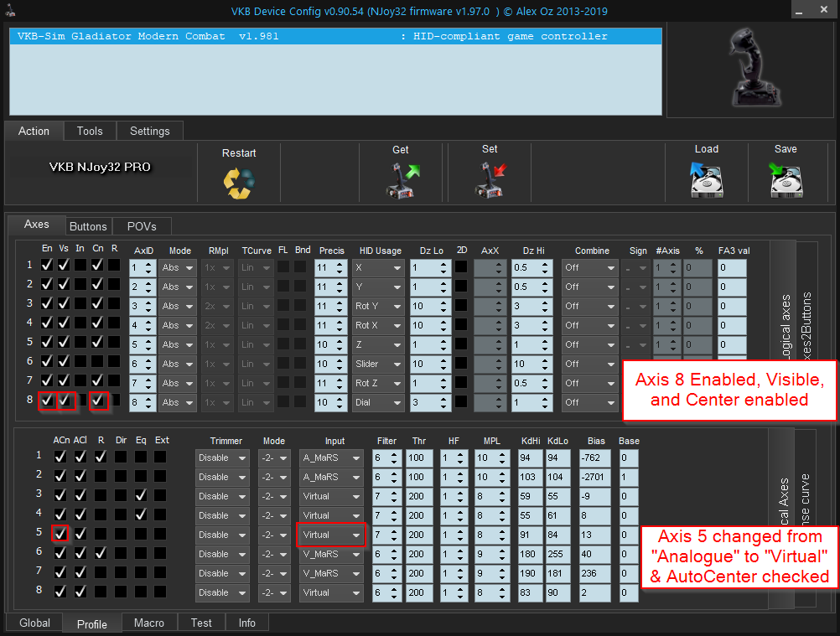Switch to the Macro bottom tab
Image resolution: width=840 pixels, height=636 pixels.
click(x=148, y=623)
